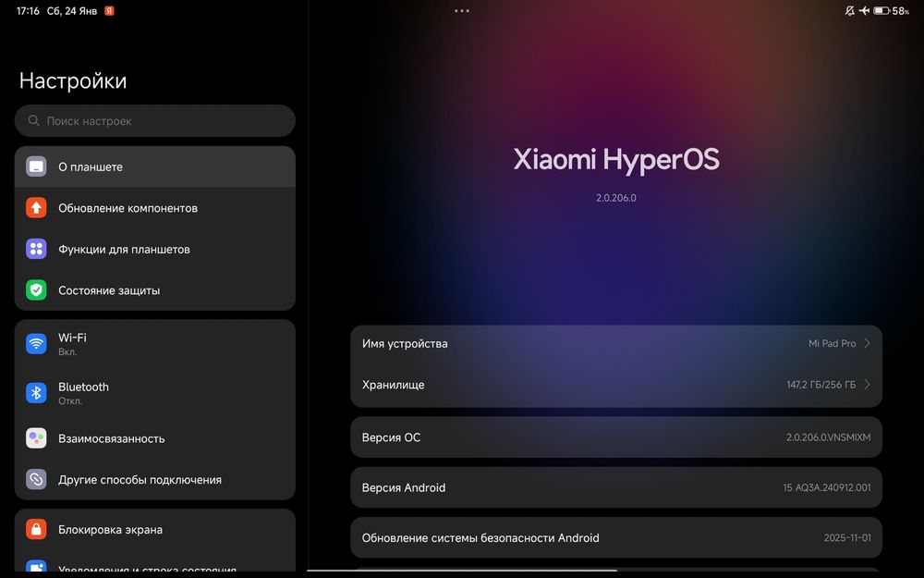
Task: Tap Обновление системы безопасности Android row
Action: tap(616, 537)
